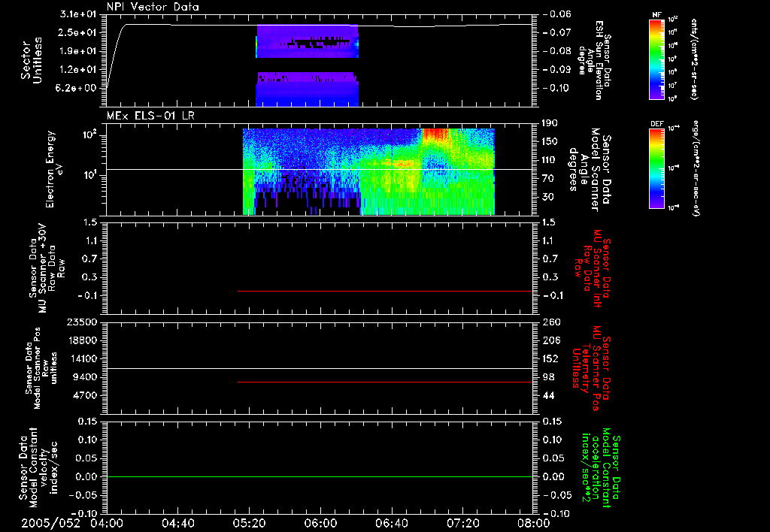The width and height of the screenshot is (770, 532).
Task: Click the "3.1e+01" sector tick value
Action: [x=78, y=14]
